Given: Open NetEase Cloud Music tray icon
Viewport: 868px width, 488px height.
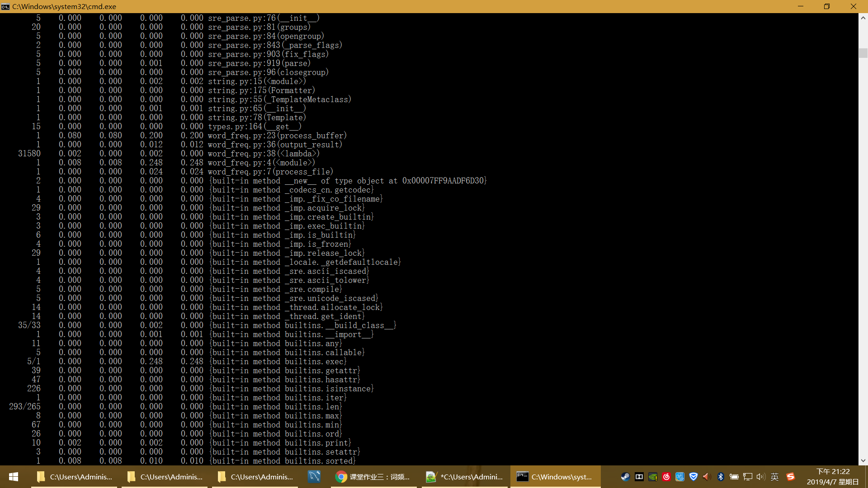Looking at the screenshot, I should (666, 477).
